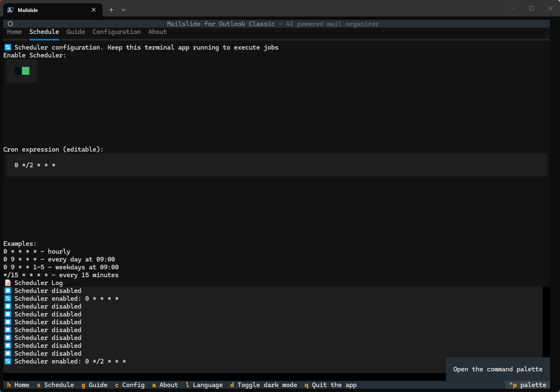Open the Guide tab
Screen dimensions: 560x392
pos(76,32)
